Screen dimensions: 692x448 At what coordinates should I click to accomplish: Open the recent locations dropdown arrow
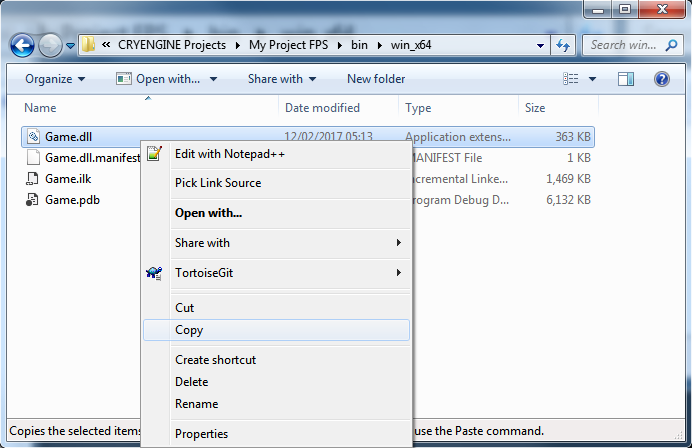click(70, 45)
